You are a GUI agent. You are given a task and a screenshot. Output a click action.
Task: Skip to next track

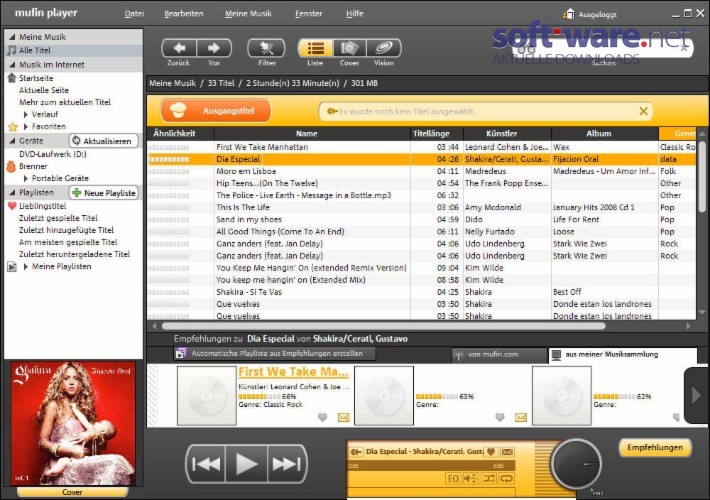287,464
